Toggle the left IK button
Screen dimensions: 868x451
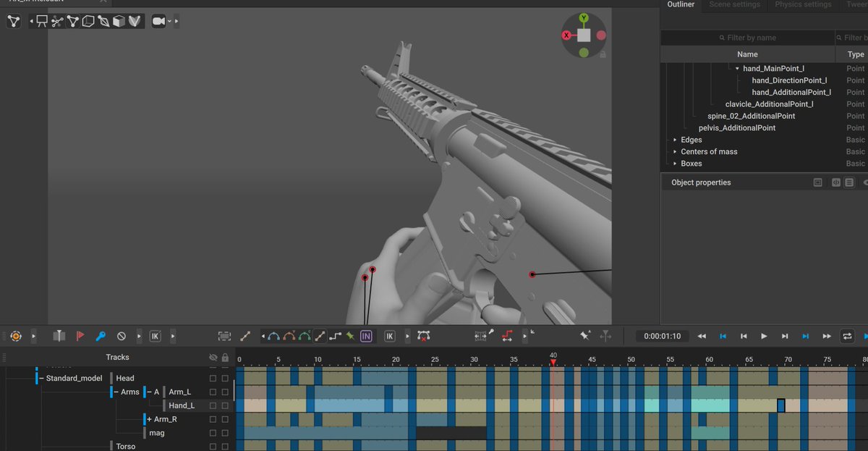click(155, 336)
